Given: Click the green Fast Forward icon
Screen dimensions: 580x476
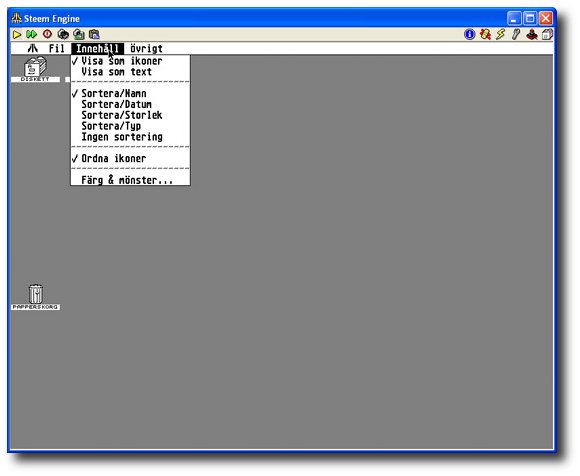Looking at the screenshot, I should tap(31, 34).
